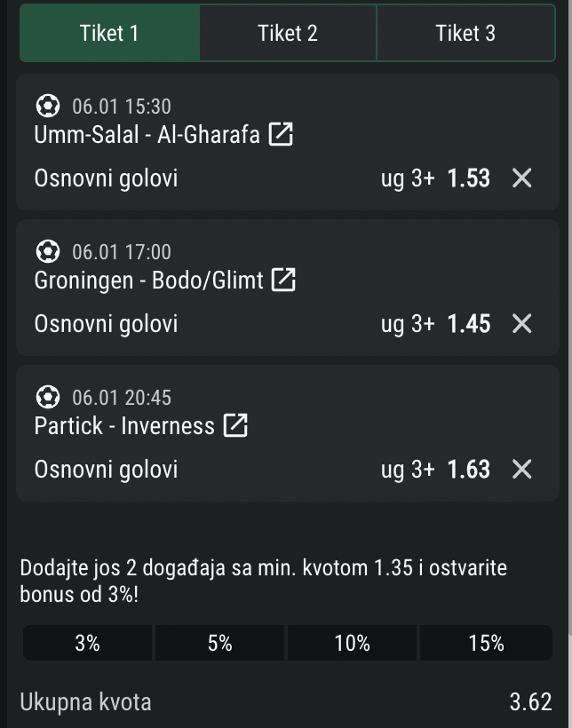Open Partick - Inverness match name
This screenshot has height=728, width=572.
click(x=124, y=426)
